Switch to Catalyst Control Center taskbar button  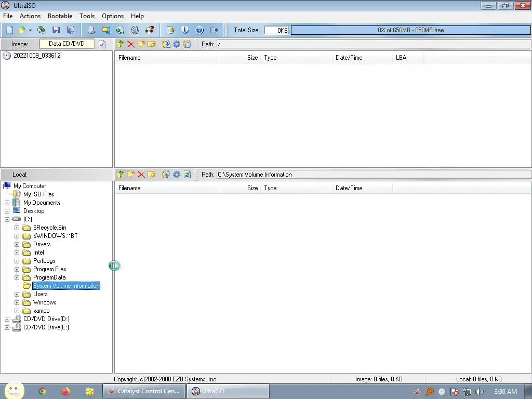[144, 391]
